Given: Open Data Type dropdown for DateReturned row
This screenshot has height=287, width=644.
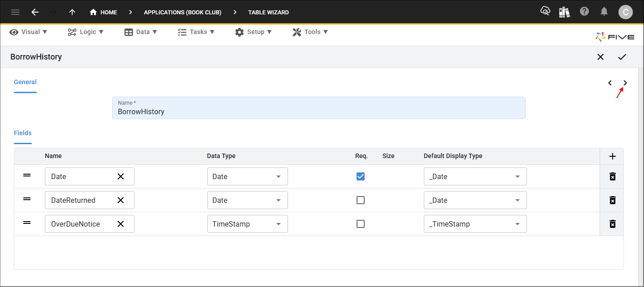Looking at the screenshot, I should pyautogui.click(x=247, y=200).
